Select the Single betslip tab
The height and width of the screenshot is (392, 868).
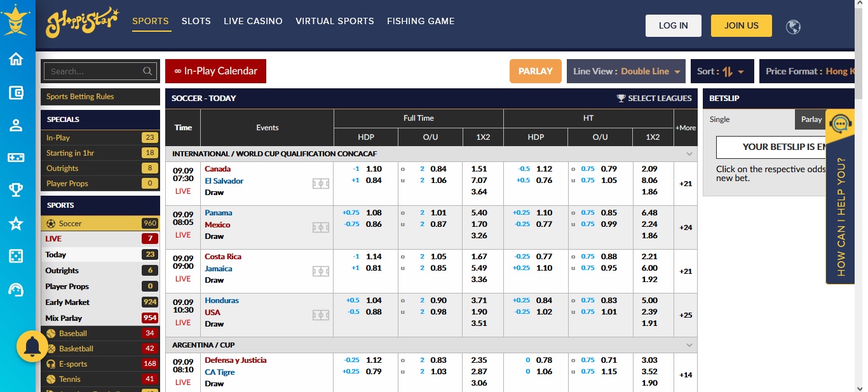pos(749,119)
